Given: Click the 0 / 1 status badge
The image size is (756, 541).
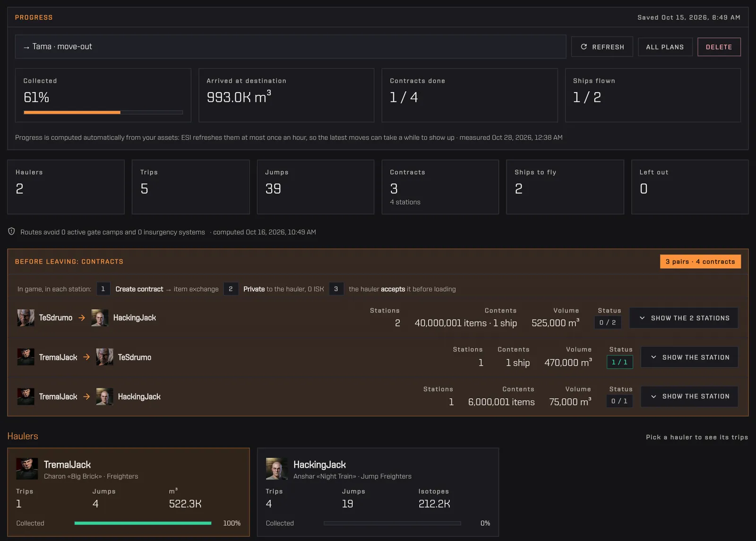Looking at the screenshot, I should point(619,401).
